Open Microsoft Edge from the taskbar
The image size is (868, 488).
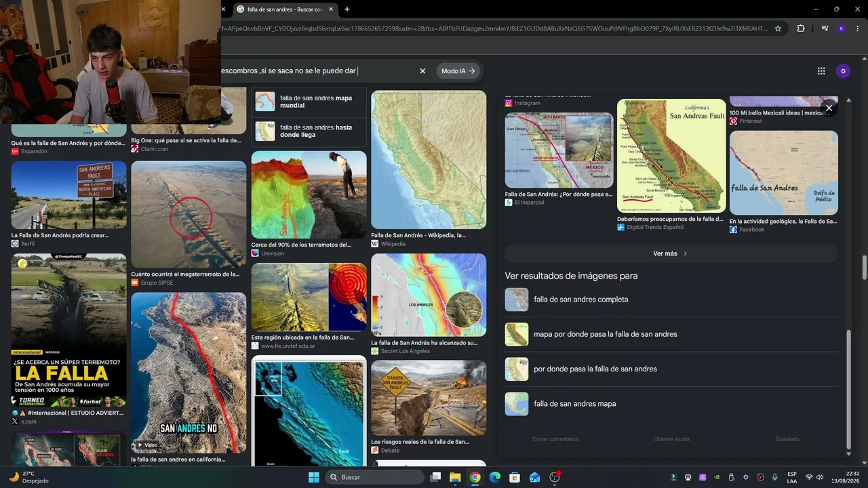tap(494, 477)
